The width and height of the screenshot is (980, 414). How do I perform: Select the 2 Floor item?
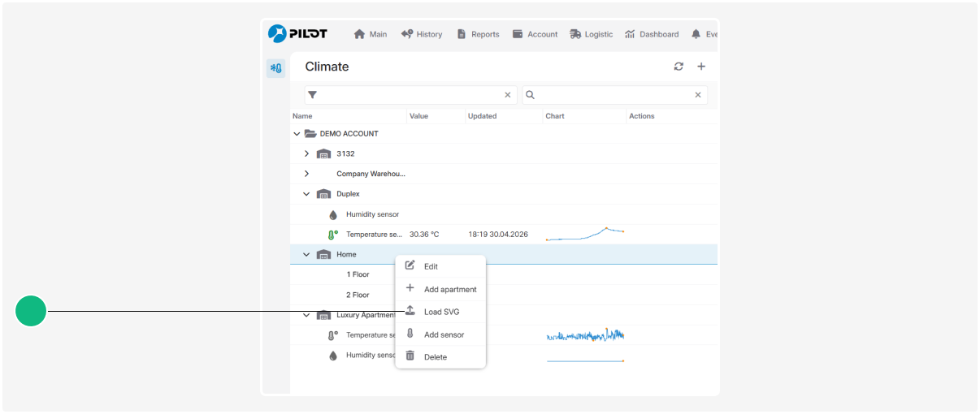358,295
